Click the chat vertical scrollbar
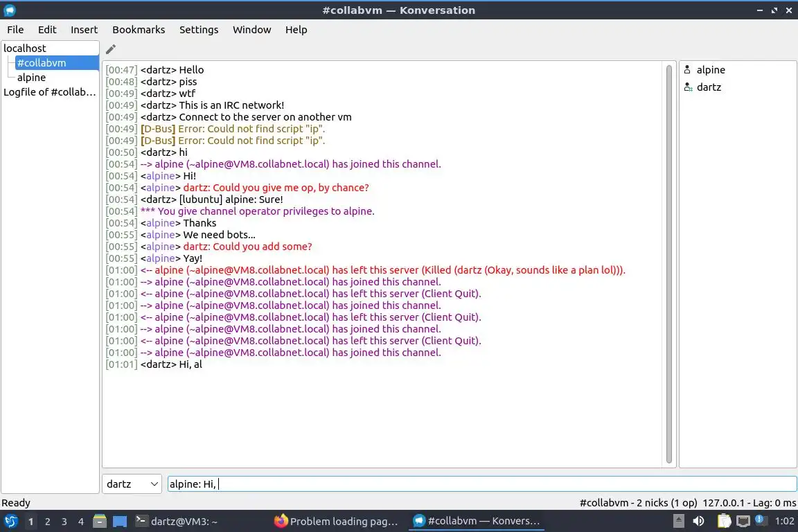Viewport: 798px width, 532px height. [x=668, y=264]
